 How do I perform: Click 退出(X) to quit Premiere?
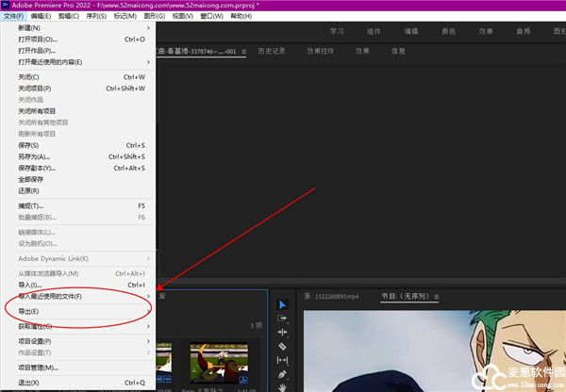28,384
